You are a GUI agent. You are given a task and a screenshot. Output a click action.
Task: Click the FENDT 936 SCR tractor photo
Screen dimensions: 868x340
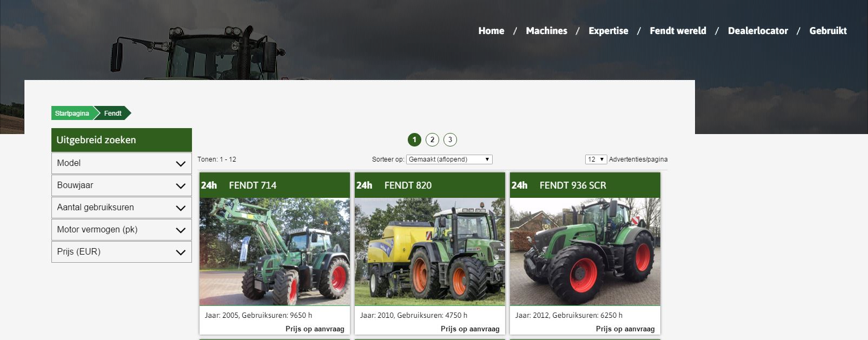point(585,252)
